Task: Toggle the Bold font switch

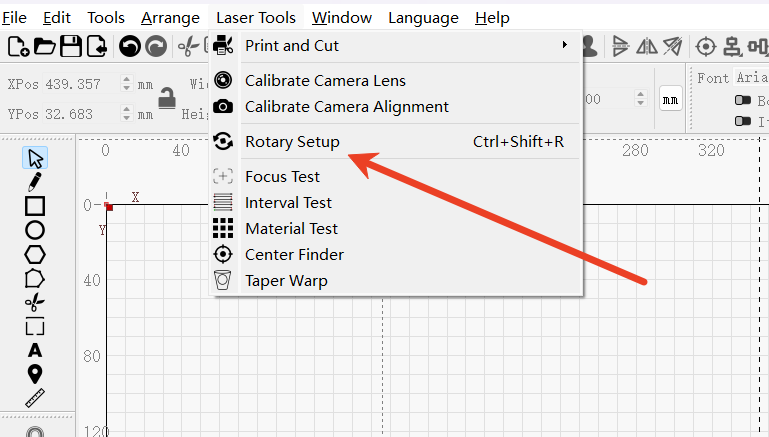Action: [x=743, y=100]
